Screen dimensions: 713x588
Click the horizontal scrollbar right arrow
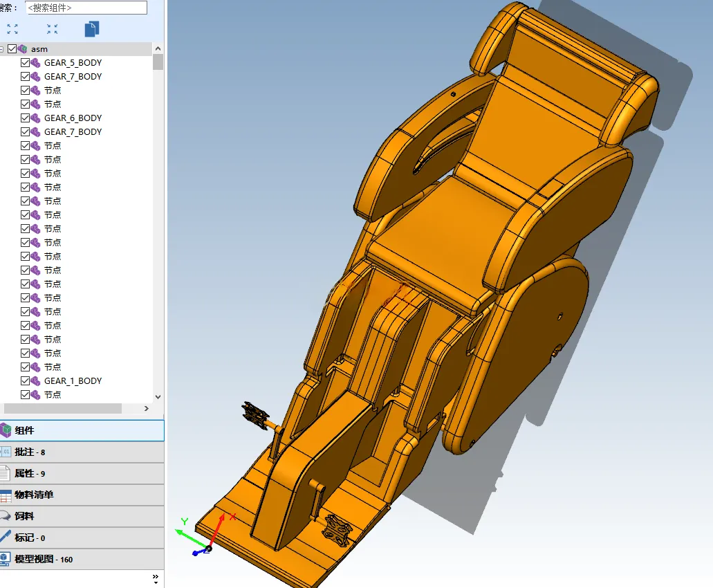tap(147, 408)
